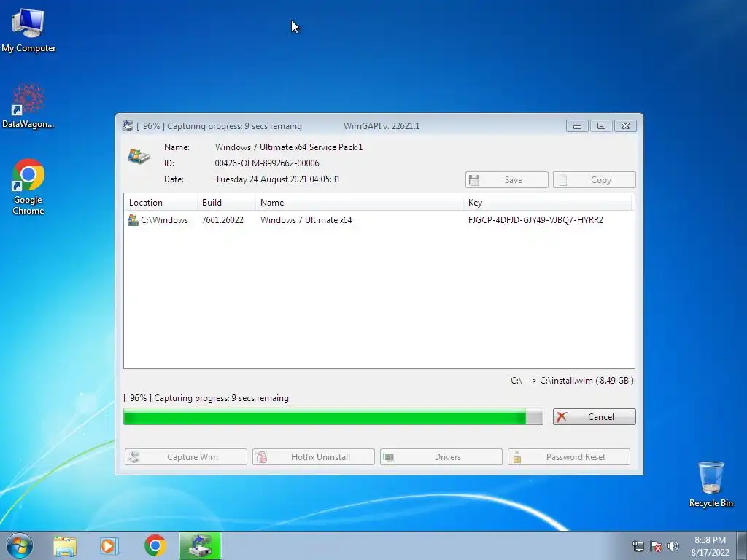Minimize the WimGAPI window
747x560 pixels.
click(x=577, y=125)
